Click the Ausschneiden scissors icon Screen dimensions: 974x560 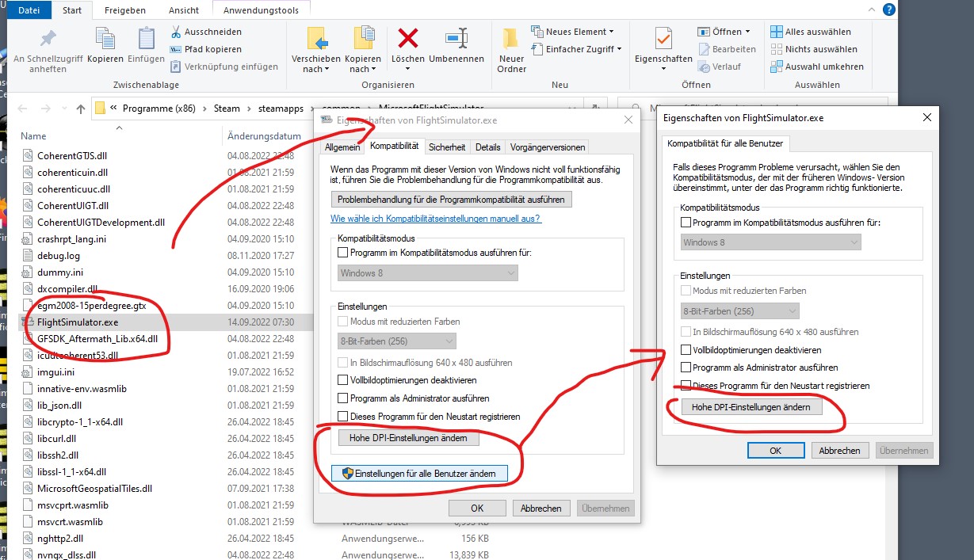[177, 32]
